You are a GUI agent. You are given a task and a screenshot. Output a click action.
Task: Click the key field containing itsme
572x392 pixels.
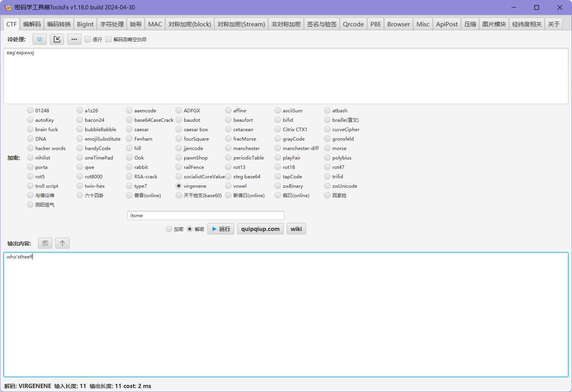(205, 215)
